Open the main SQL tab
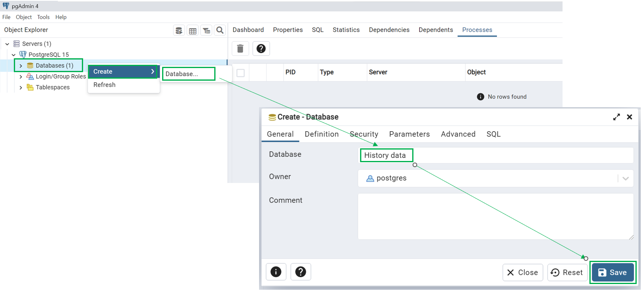This screenshot has height=293, width=644. pos(318,30)
